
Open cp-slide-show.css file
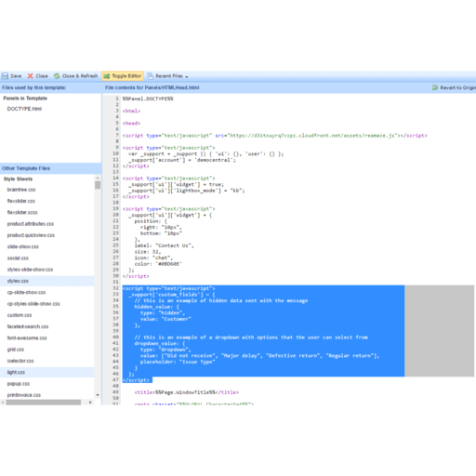tap(26, 293)
